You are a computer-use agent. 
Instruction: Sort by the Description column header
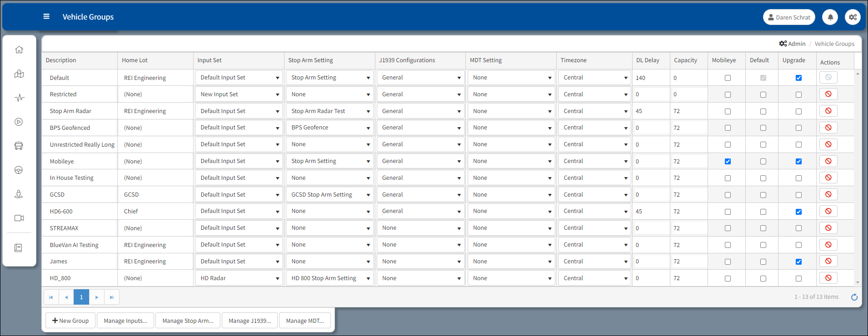[x=61, y=60]
